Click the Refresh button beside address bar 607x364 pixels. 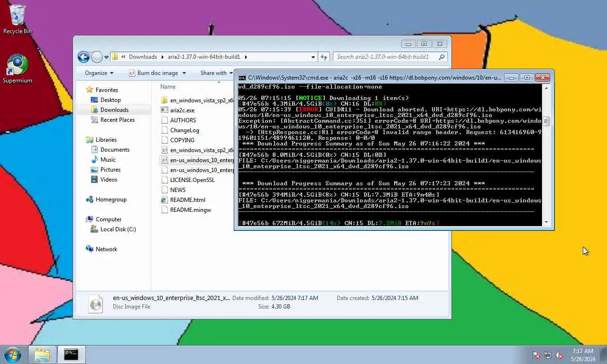[x=324, y=57]
